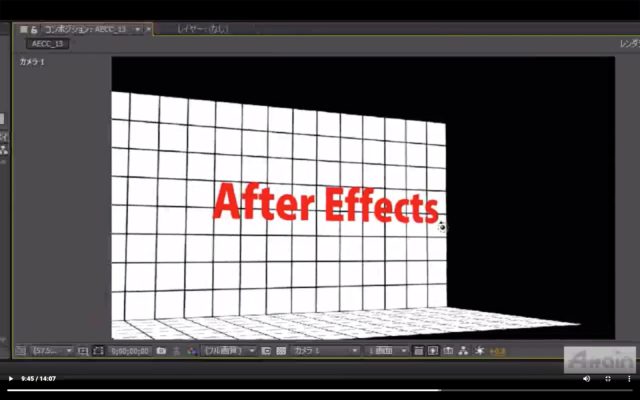640x400 pixels.
Task: Click the grid and guide options icon
Action: [83, 351]
